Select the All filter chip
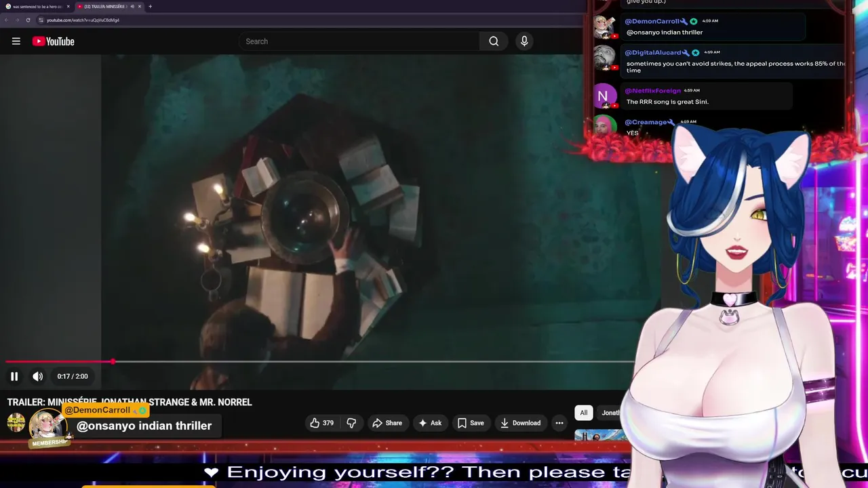This screenshot has height=488, width=868. 583,413
